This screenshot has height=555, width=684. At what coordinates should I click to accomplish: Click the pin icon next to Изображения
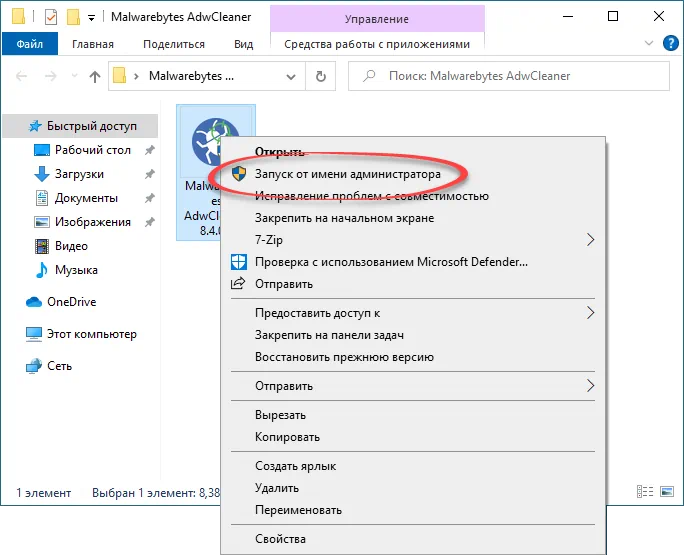tap(150, 222)
